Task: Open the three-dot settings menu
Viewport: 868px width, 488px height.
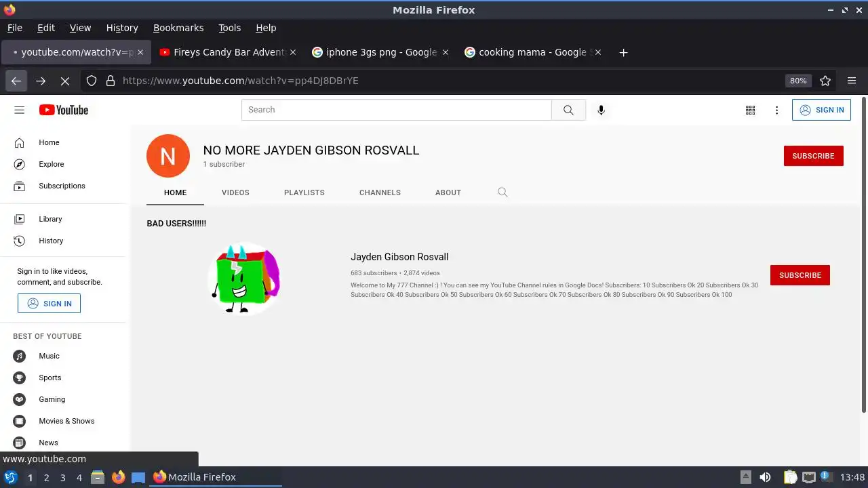Action: [x=777, y=110]
